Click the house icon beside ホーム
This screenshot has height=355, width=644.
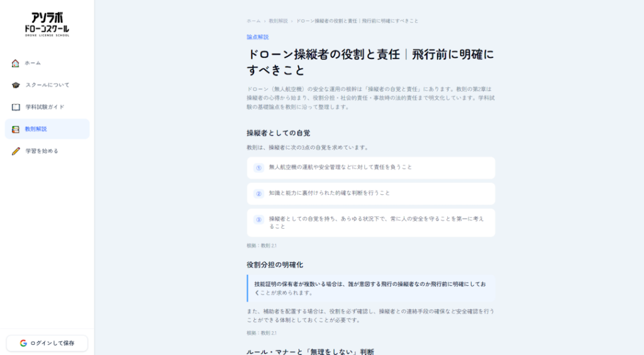(16, 63)
